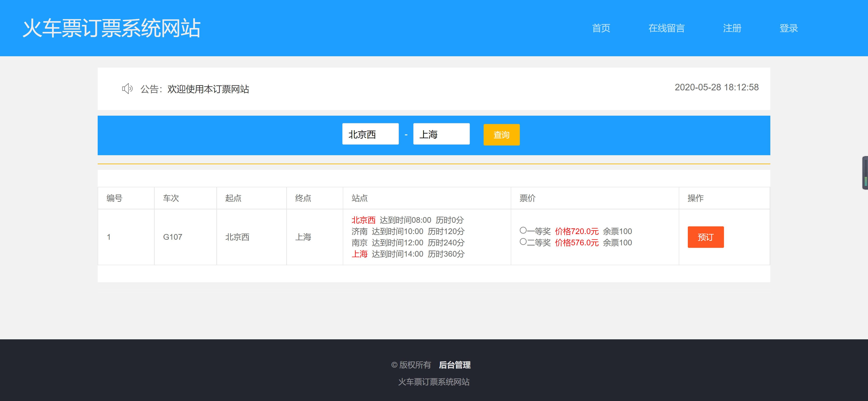Open the 后台管理 admin backend link

(x=454, y=365)
